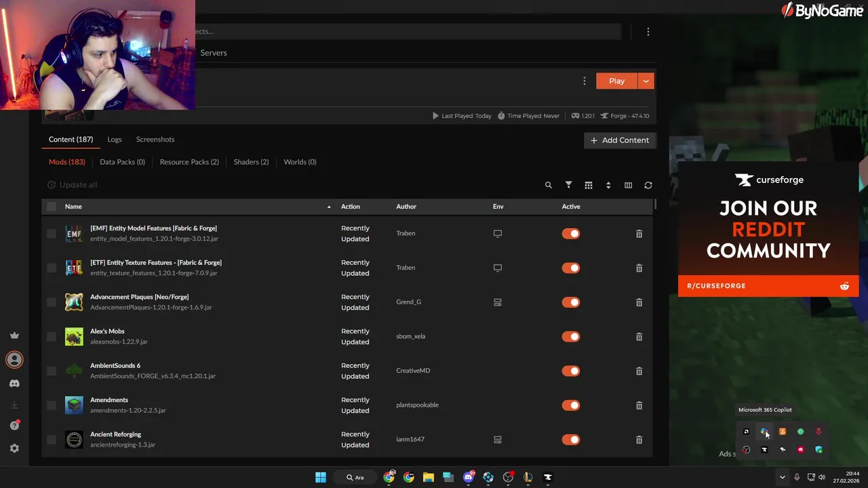This screenshot has width=868, height=488.
Task: Open the filter funnel icon
Action: [568, 185]
